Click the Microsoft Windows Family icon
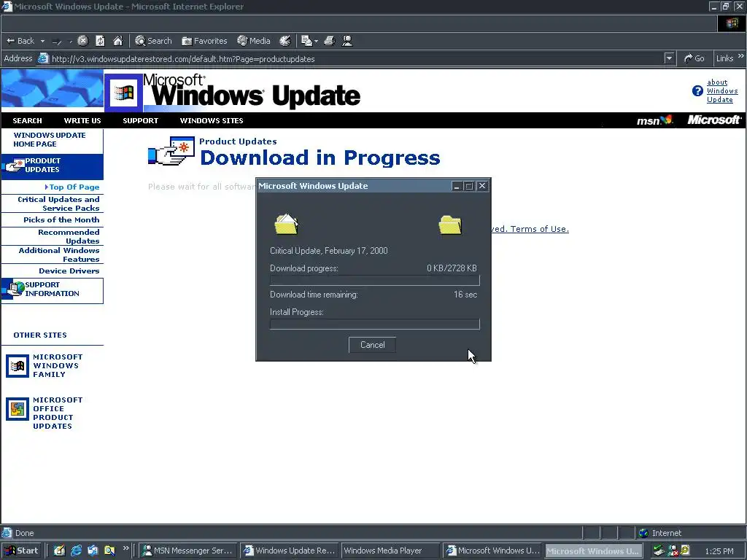The image size is (747, 560). pyautogui.click(x=18, y=366)
